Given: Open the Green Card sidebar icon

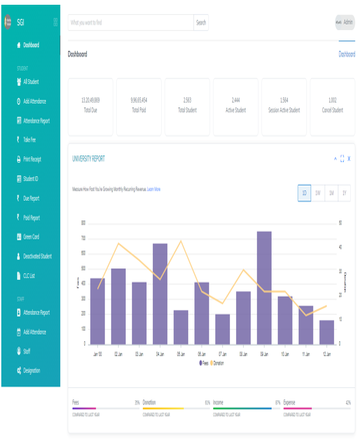Looking at the screenshot, I should pos(19,237).
